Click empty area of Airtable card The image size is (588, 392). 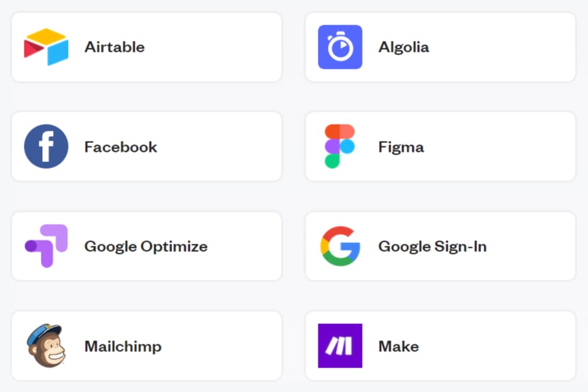pos(214,47)
